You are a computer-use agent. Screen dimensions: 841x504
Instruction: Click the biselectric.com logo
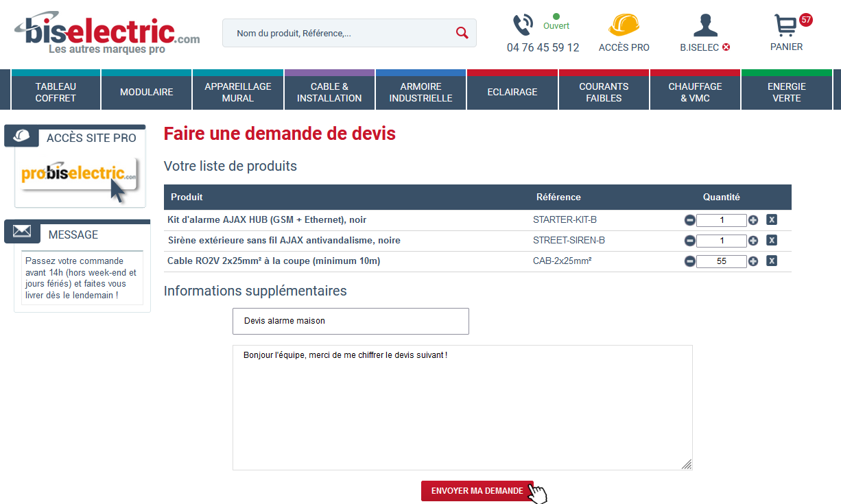[107, 34]
